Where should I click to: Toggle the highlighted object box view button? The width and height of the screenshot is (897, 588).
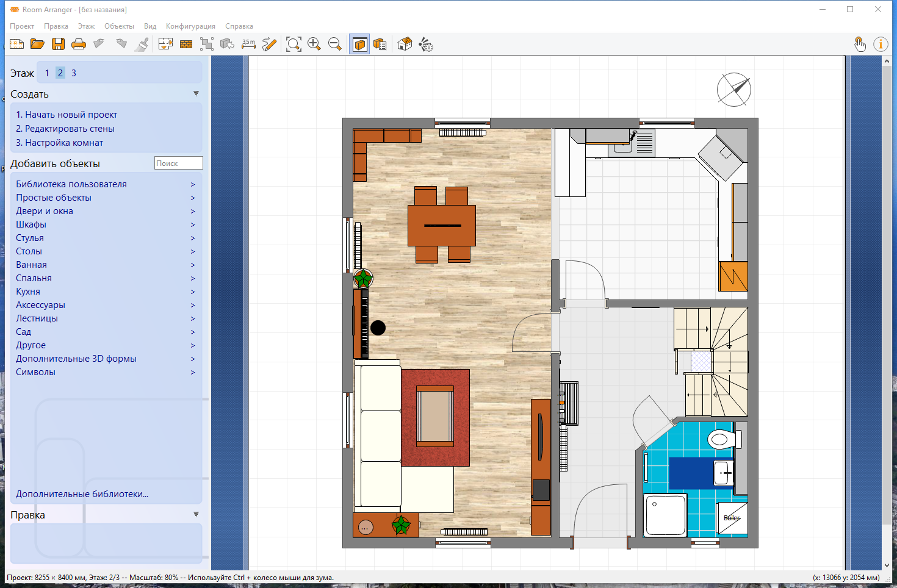pos(360,44)
